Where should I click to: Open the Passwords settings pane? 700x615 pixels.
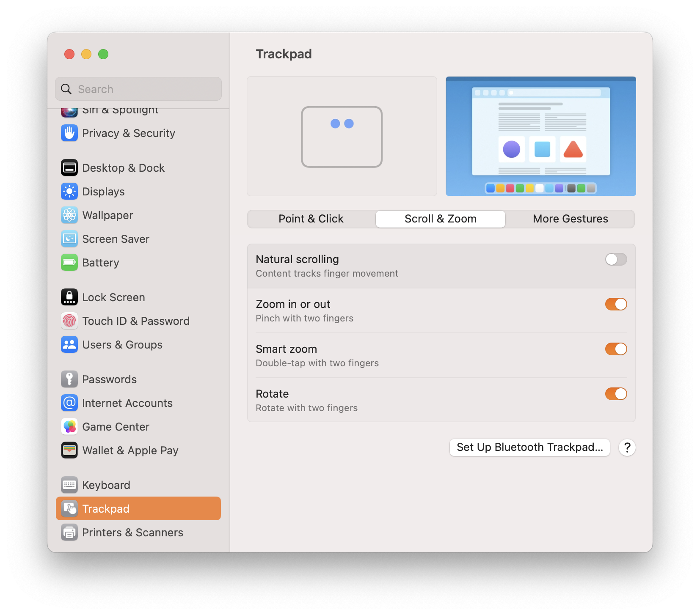(x=109, y=379)
